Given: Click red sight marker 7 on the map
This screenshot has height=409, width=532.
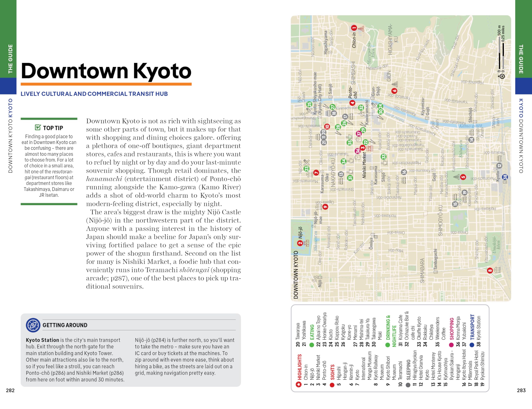Looking at the screenshot, I should [316, 173].
